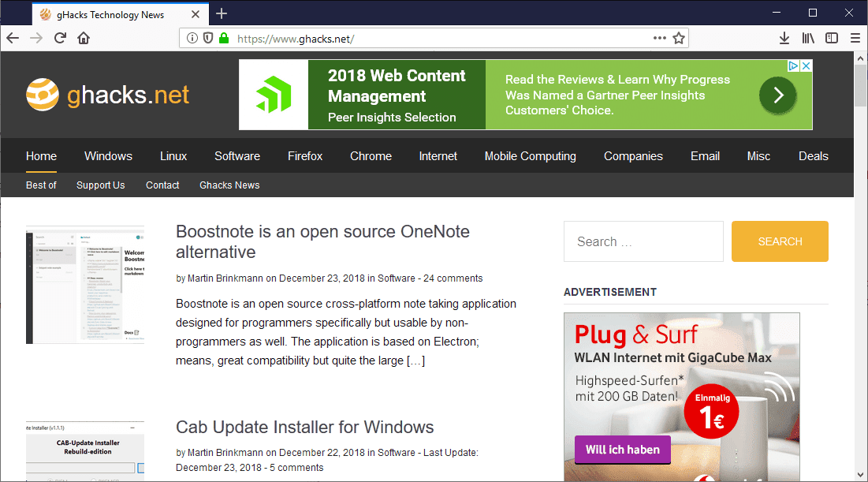Open the Windows category
The height and width of the screenshot is (482, 868).
point(109,156)
